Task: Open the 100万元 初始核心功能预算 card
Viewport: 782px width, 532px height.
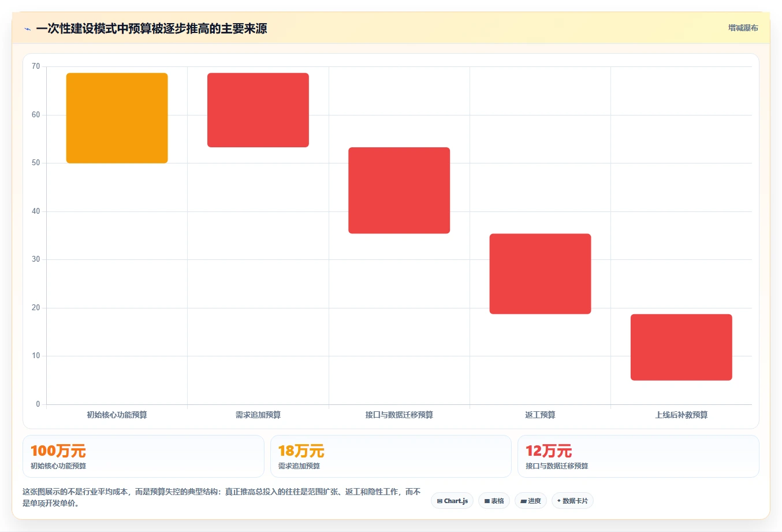Action: tap(143, 456)
